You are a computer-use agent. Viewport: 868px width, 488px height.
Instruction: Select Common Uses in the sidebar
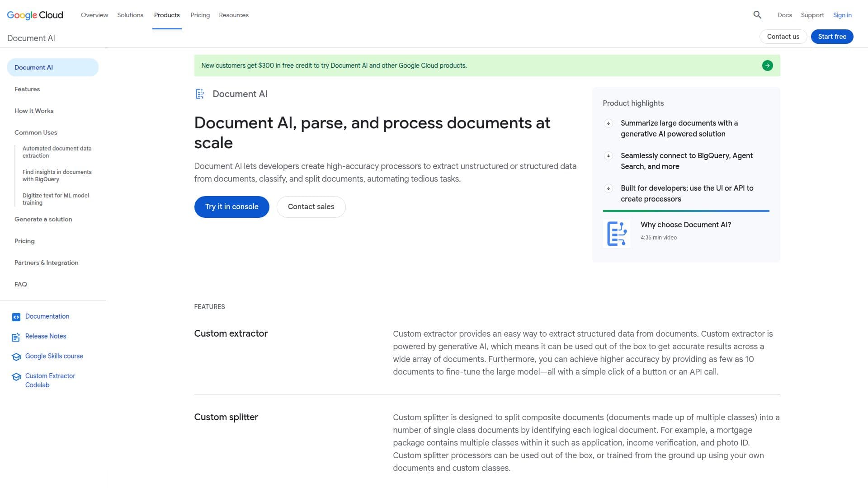click(36, 132)
